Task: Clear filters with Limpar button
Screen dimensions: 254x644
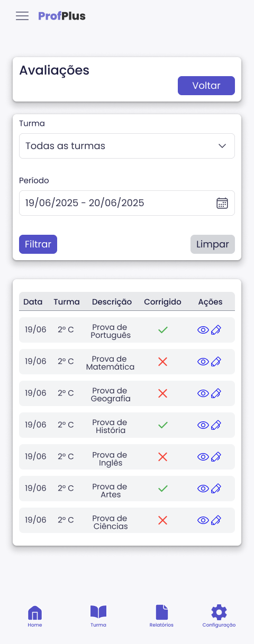Action: coord(213,244)
